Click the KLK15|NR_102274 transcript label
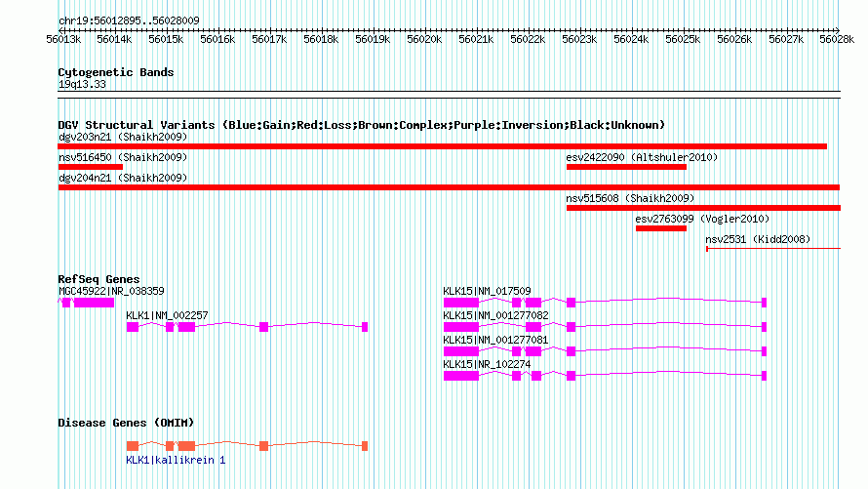Screen dimensions: 868x489 pos(487,364)
